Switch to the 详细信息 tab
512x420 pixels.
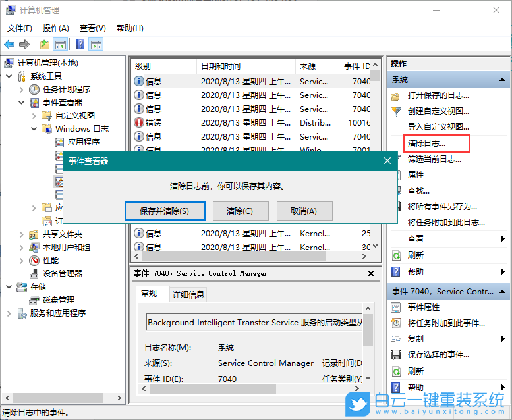coord(188,294)
